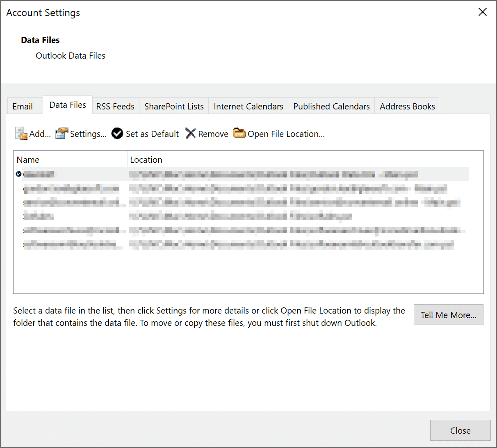Click the Close button at bottom

pos(461,430)
